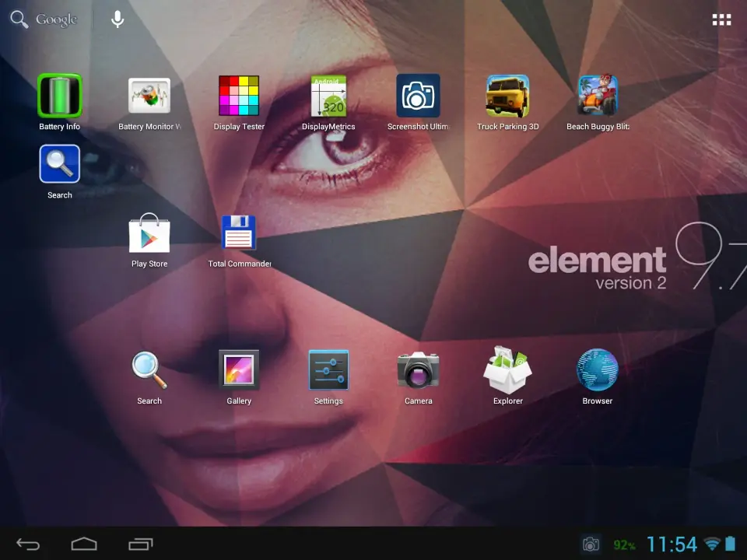This screenshot has width=747, height=560.
Task: Activate voice search microphone
Action: click(117, 20)
